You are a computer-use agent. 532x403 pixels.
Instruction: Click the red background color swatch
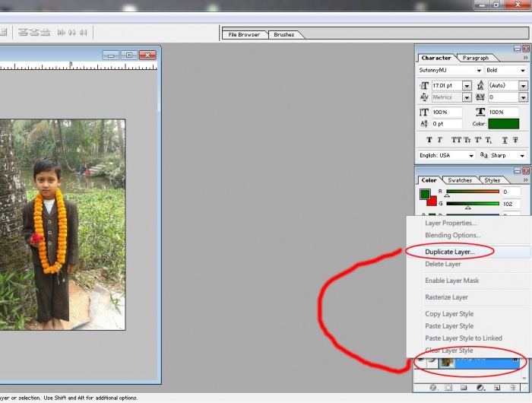[x=432, y=202]
